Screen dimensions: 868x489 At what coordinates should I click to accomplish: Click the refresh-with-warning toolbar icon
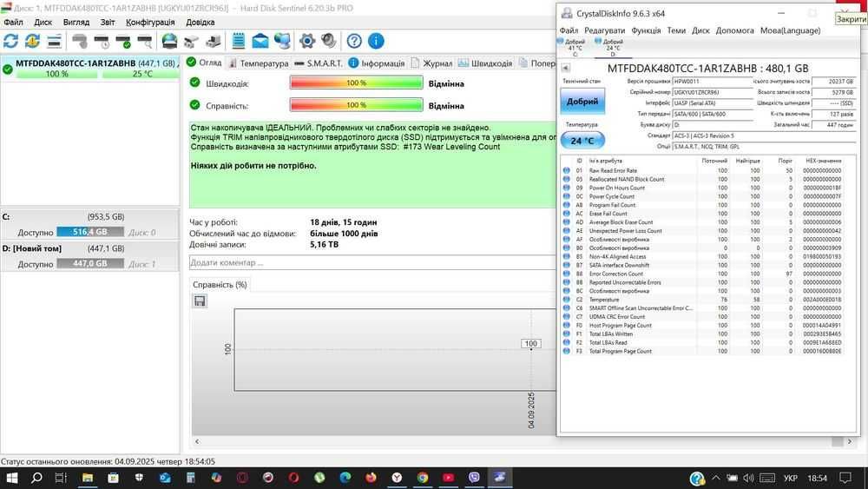point(32,41)
